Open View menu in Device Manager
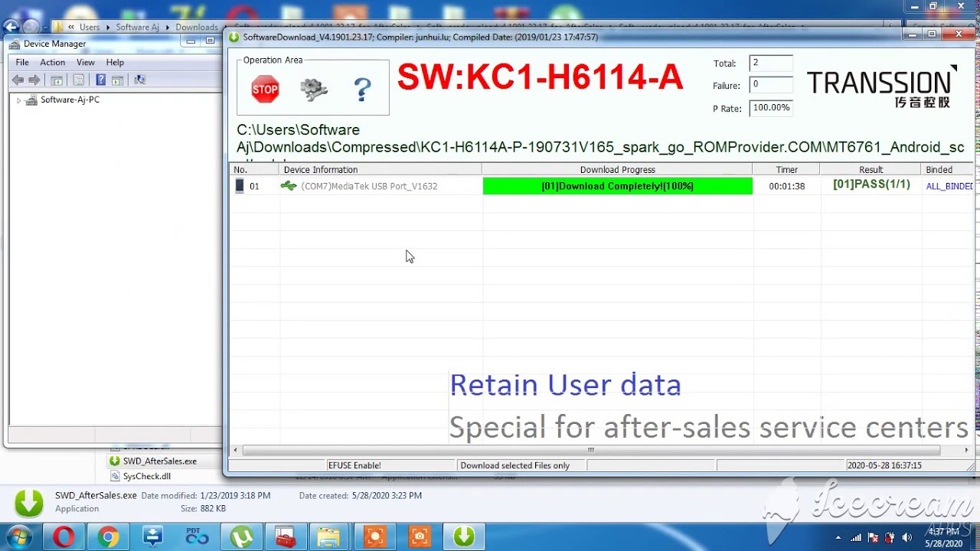The height and width of the screenshot is (551, 980). pos(86,62)
